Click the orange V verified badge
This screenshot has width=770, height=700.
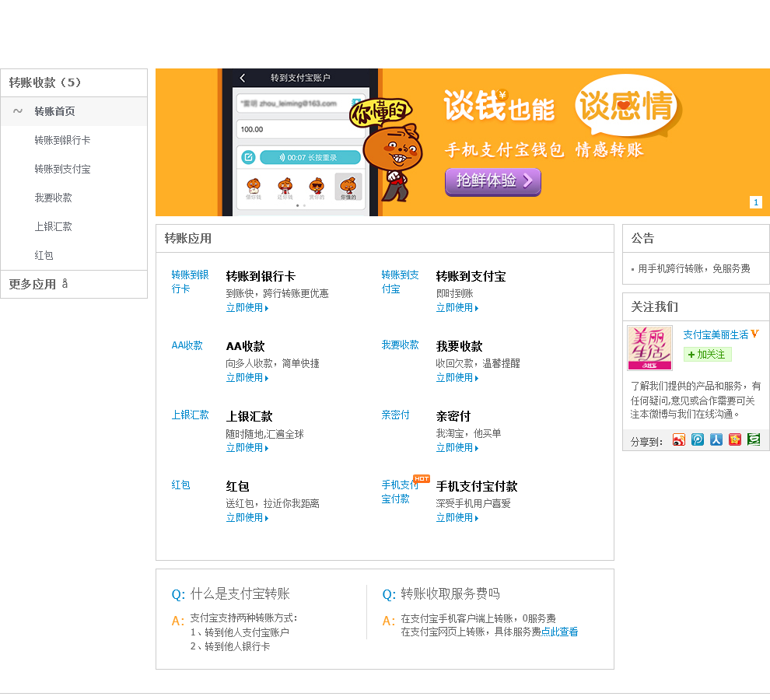click(754, 334)
